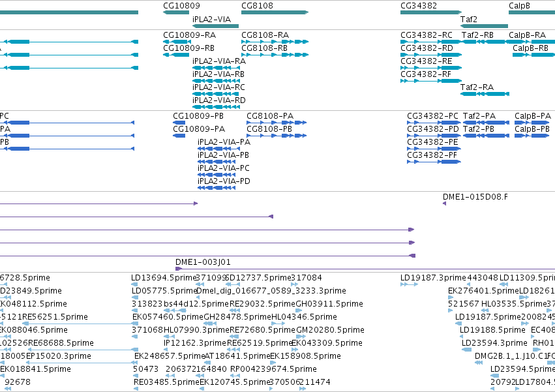Open protein CG34382-PF
Viewport: 555px width, 392px height.
click(x=432, y=155)
